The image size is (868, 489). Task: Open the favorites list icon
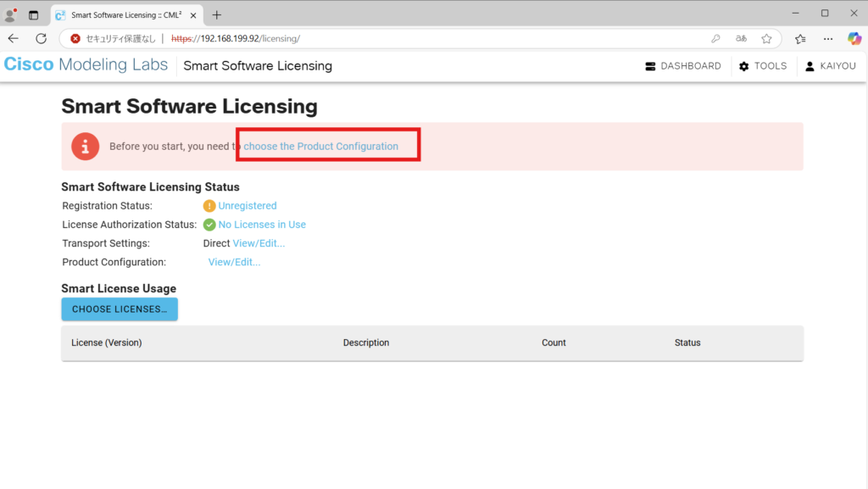point(800,38)
